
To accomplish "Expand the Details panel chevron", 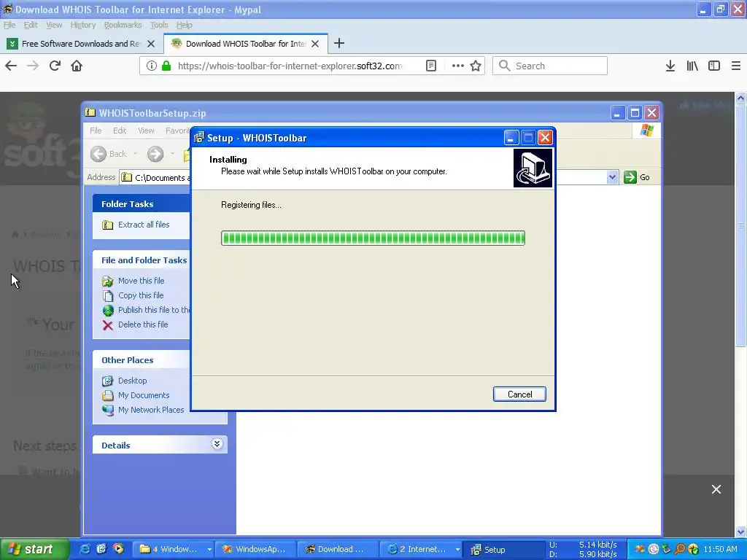I will 217,444.
